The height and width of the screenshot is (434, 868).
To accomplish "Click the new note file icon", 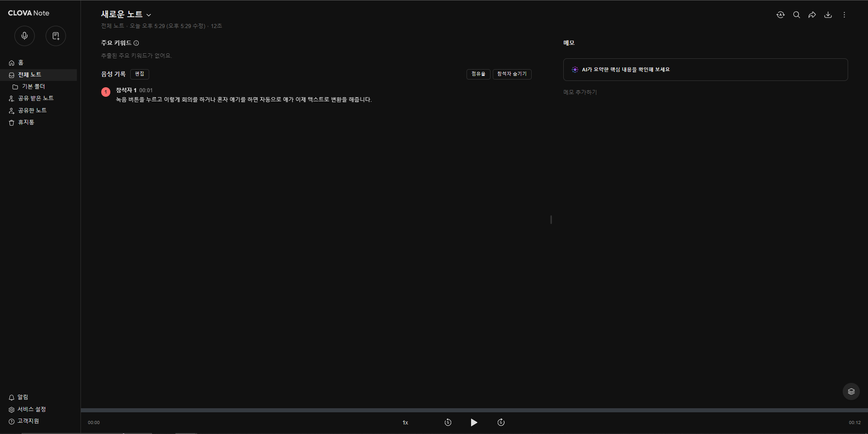I will [56, 36].
